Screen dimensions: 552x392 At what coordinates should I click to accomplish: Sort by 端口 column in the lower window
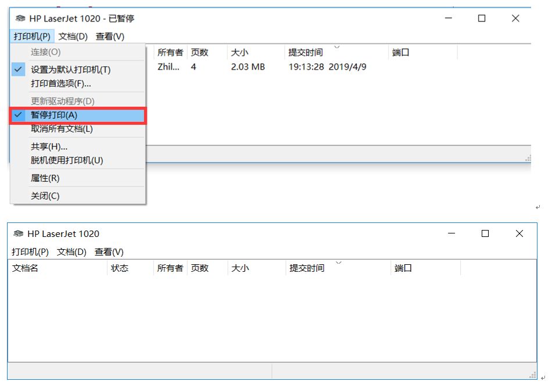(425, 268)
